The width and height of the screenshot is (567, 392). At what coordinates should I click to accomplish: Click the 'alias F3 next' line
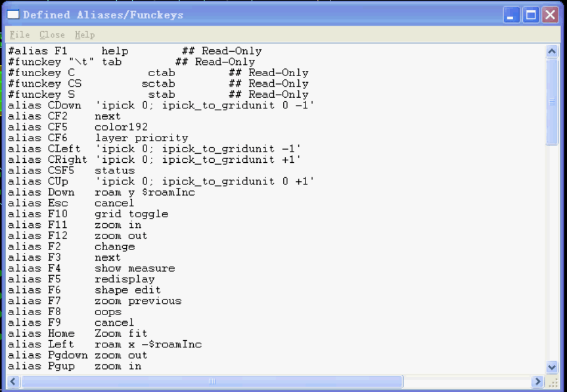[x=64, y=257]
